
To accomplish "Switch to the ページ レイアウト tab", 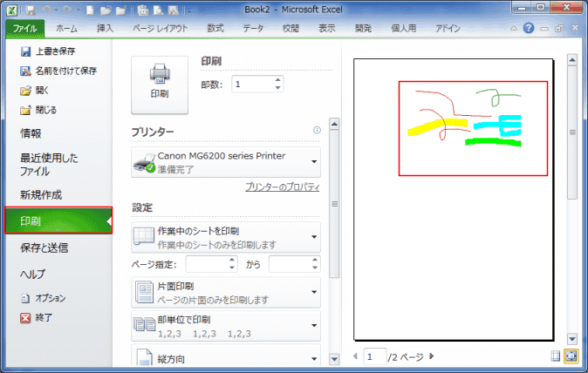I will tap(161, 29).
